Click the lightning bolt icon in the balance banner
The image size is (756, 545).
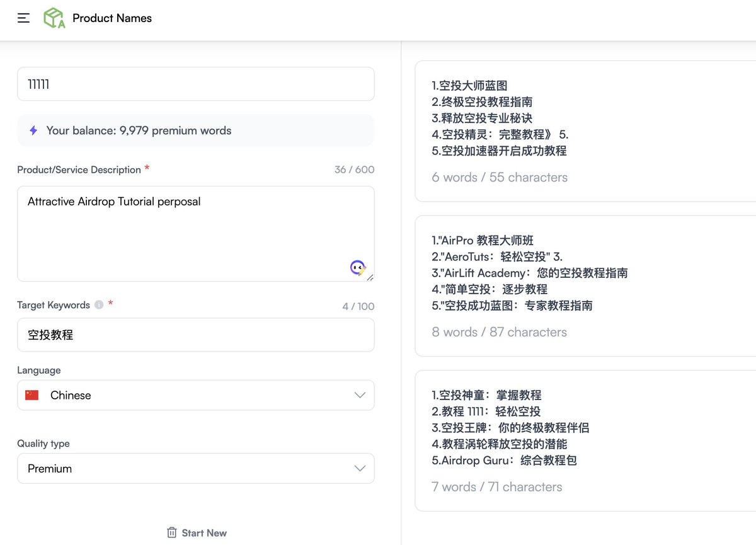tap(33, 130)
